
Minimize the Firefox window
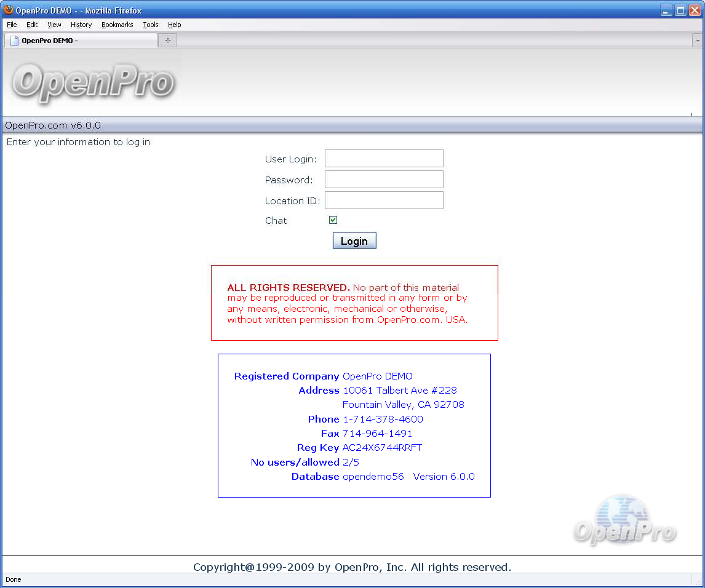tap(666, 10)
